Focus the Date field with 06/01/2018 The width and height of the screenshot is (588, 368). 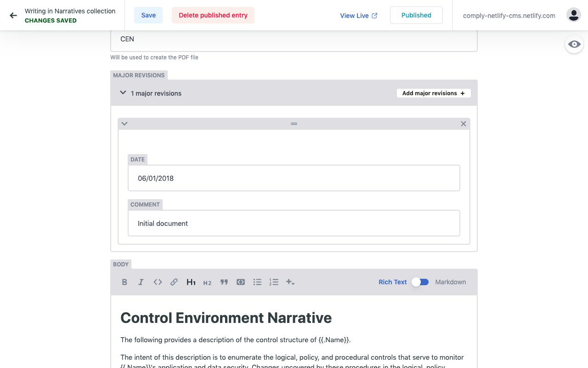pos(294,178)
